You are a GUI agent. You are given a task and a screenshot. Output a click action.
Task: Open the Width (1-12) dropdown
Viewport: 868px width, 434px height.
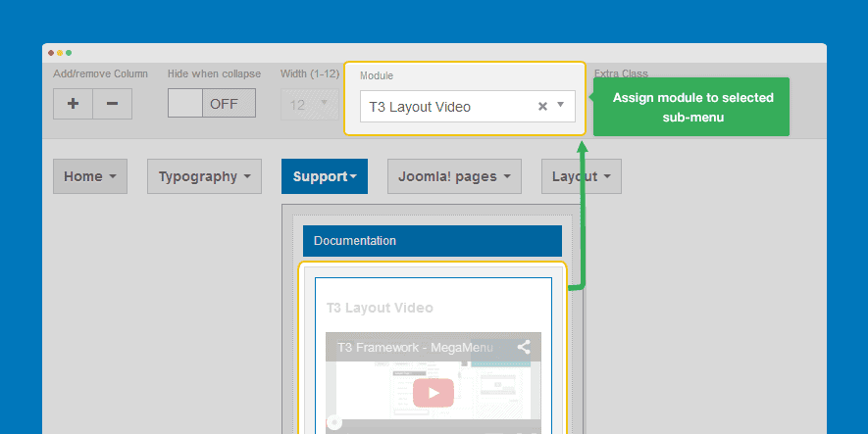(x=309, y=104)
